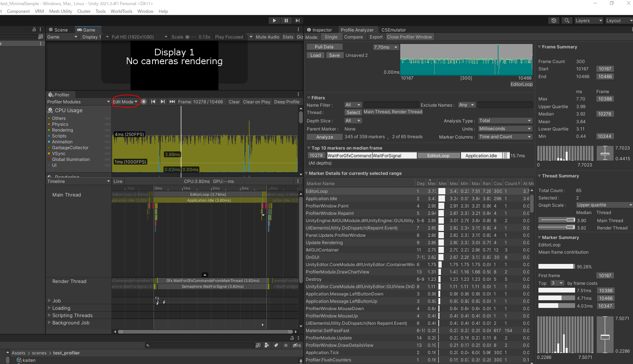Toggle Mute Audio in Game view
This screenshot has height=364, width=633.
(267, 37)
